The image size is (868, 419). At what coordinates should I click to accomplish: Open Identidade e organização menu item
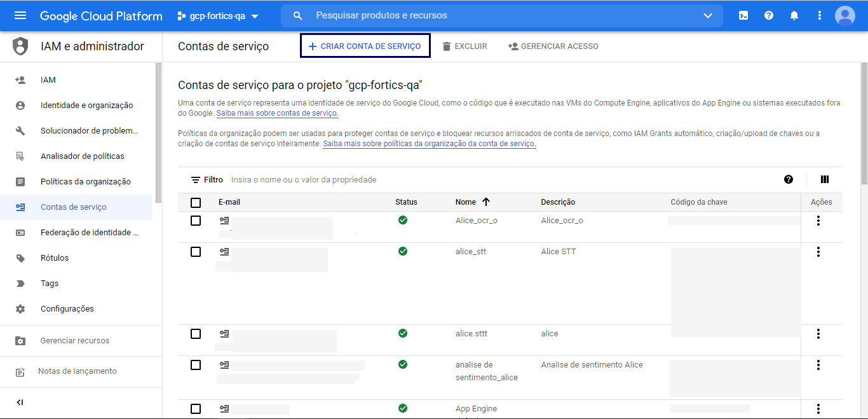click(x=87, y=106)
